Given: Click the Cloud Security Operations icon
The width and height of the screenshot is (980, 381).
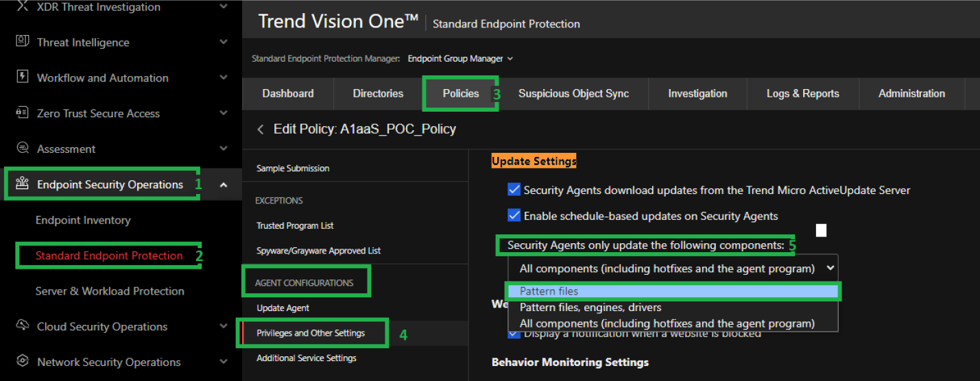Looking at the screenshot, I should pos(22,326).
